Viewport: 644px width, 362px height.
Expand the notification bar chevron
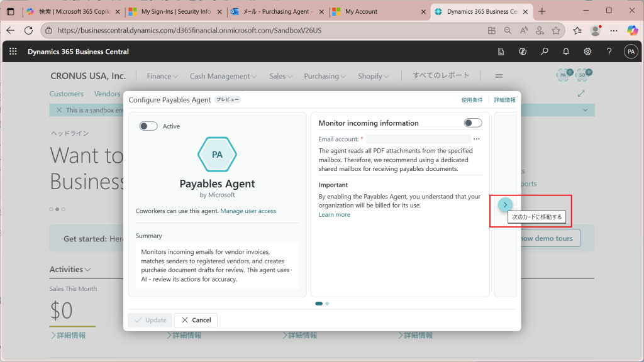click(586, 110)
